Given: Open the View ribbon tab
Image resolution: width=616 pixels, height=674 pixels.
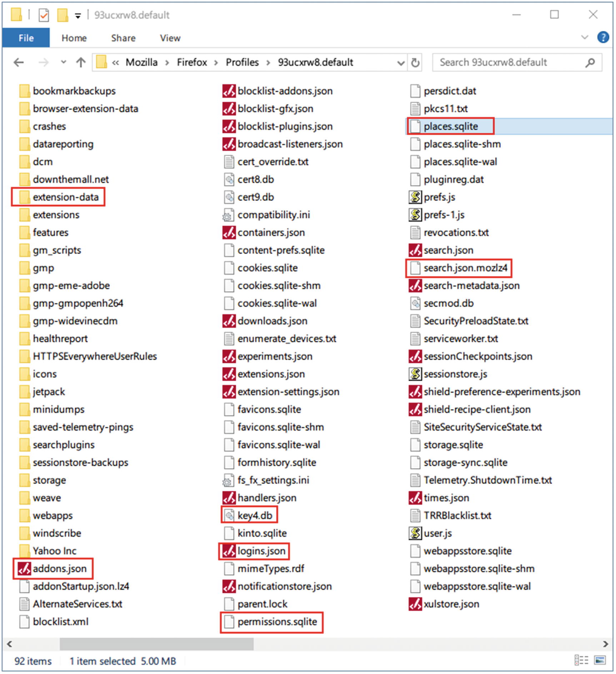Looking at the screenshot, I should tap(170, 38).
